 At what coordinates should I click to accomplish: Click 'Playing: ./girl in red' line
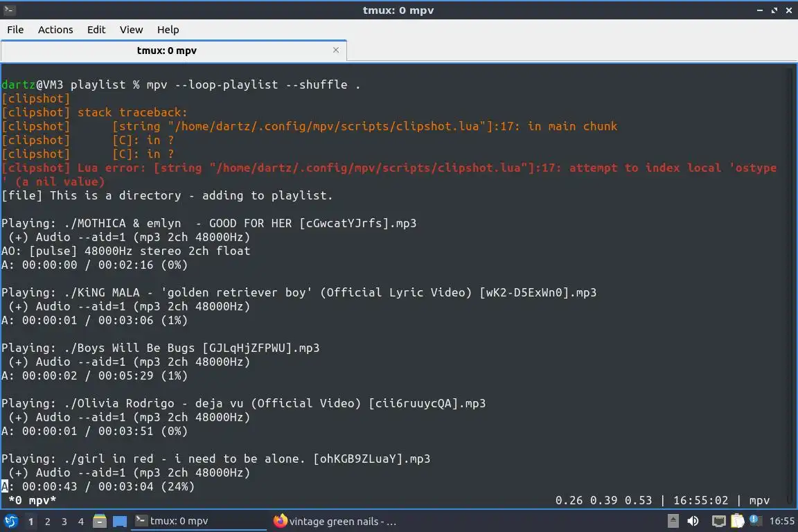(216, 459)
